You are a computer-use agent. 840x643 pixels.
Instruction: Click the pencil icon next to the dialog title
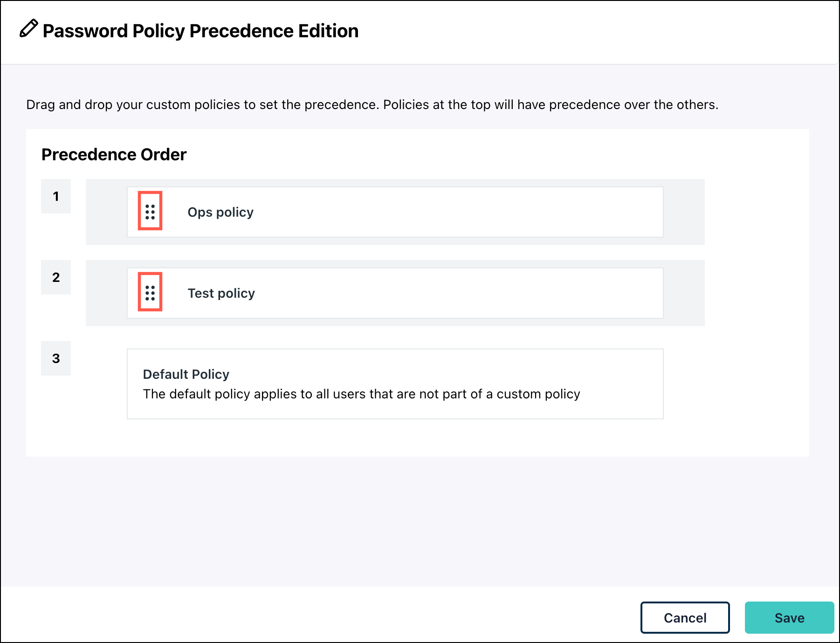[x=28, y=30]
